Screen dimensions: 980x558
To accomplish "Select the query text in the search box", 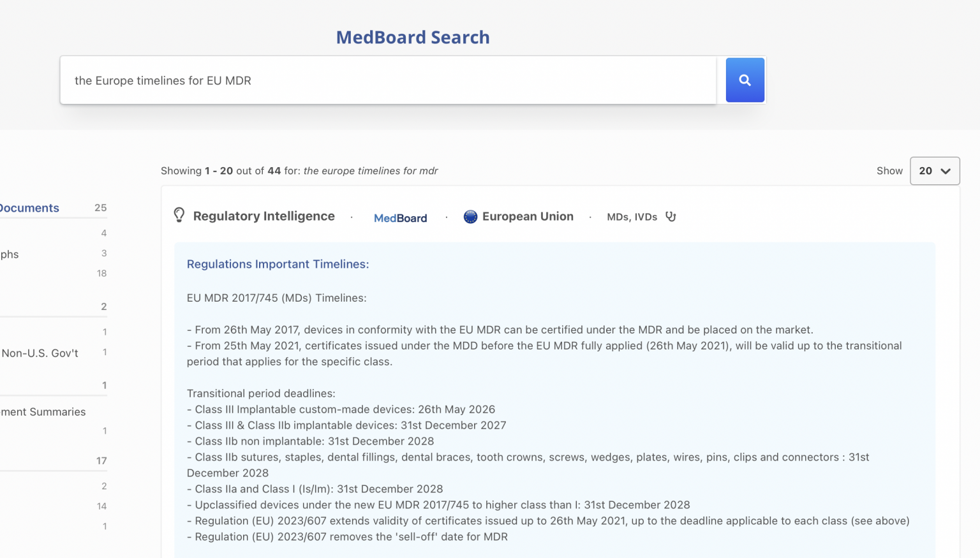I will (163, 80).
